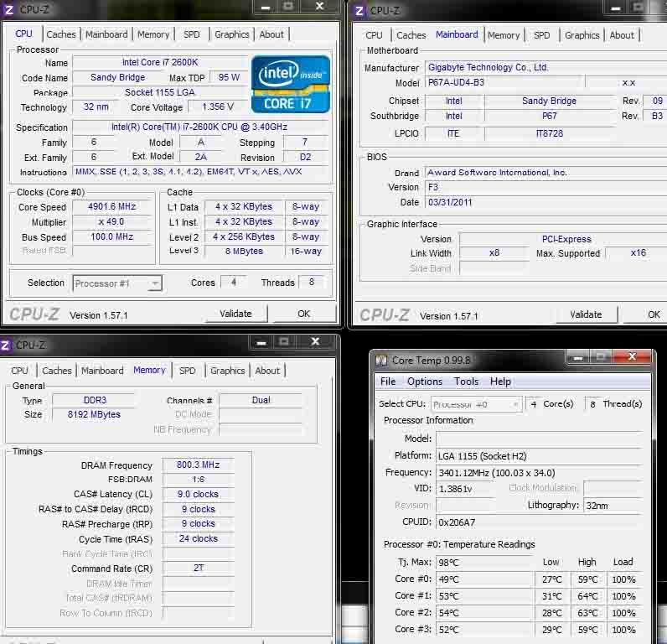Open the About tab in the CPU window
Image resolution: width=667 pixels, height=644 pixels.
[271, 34]
